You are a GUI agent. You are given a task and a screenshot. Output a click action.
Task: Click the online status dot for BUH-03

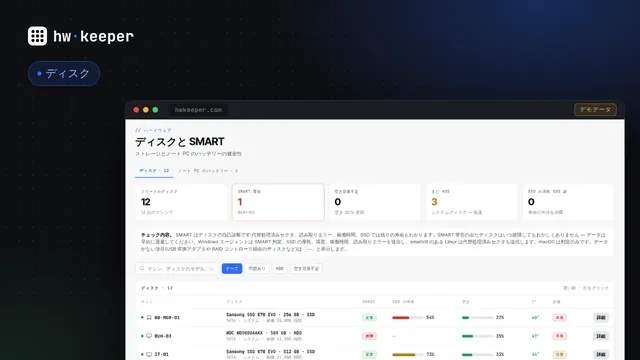click(x=142, y=336)
